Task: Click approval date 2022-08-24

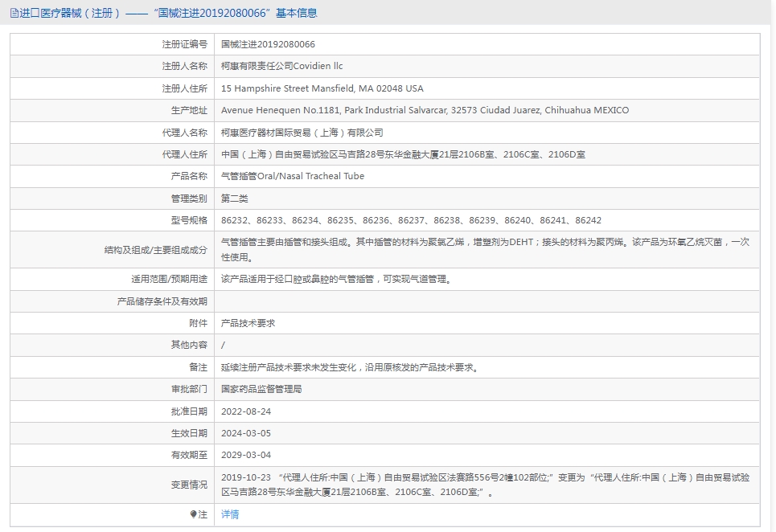Action: pos(245,411)
